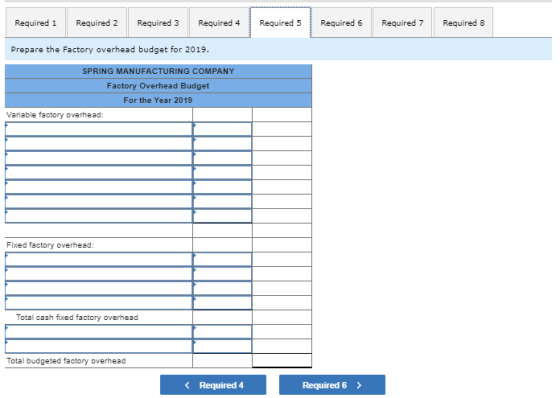Open fourth fixed overhead item name dropdown
This screenshot has width=560, height=398.
(99, 303)
